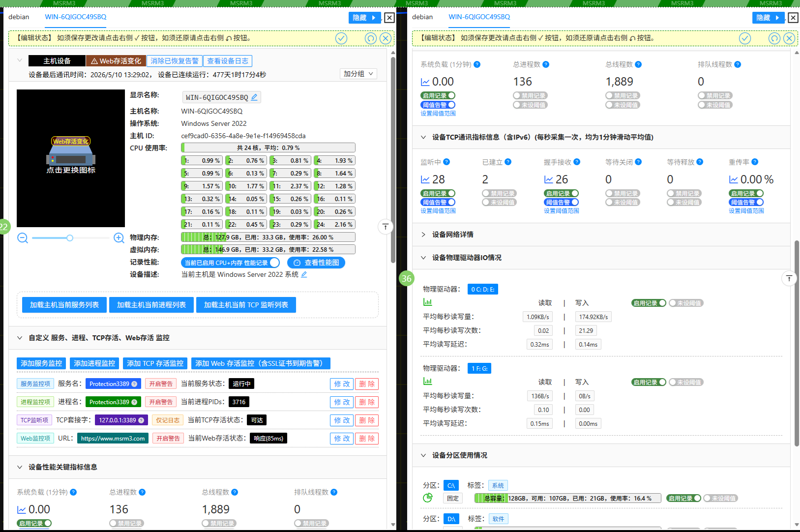This screenshot has height=532, width=800.
Task: Click the 添加进程监控 button
Action: tap(94, 363)
